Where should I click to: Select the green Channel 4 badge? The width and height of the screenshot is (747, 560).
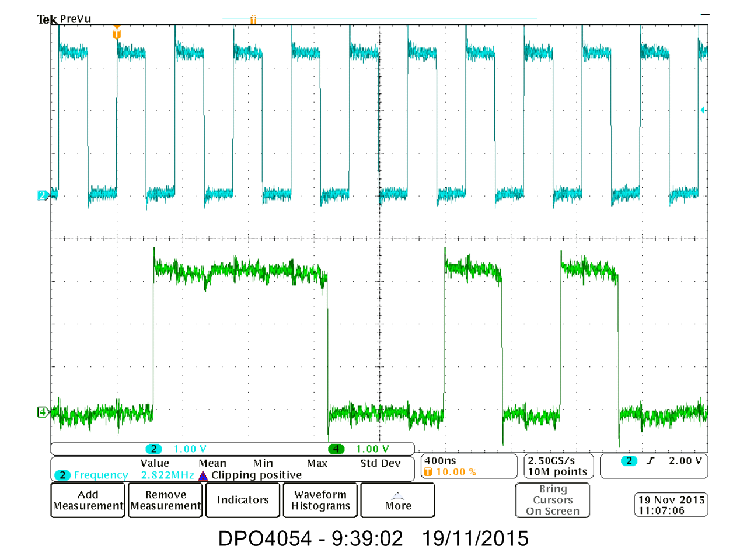point(43,412)
